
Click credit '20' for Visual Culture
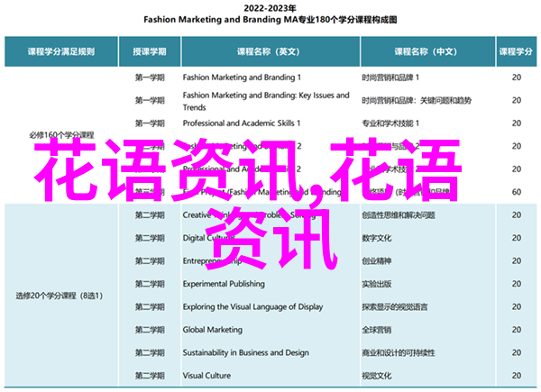click(x=517, y=376)
